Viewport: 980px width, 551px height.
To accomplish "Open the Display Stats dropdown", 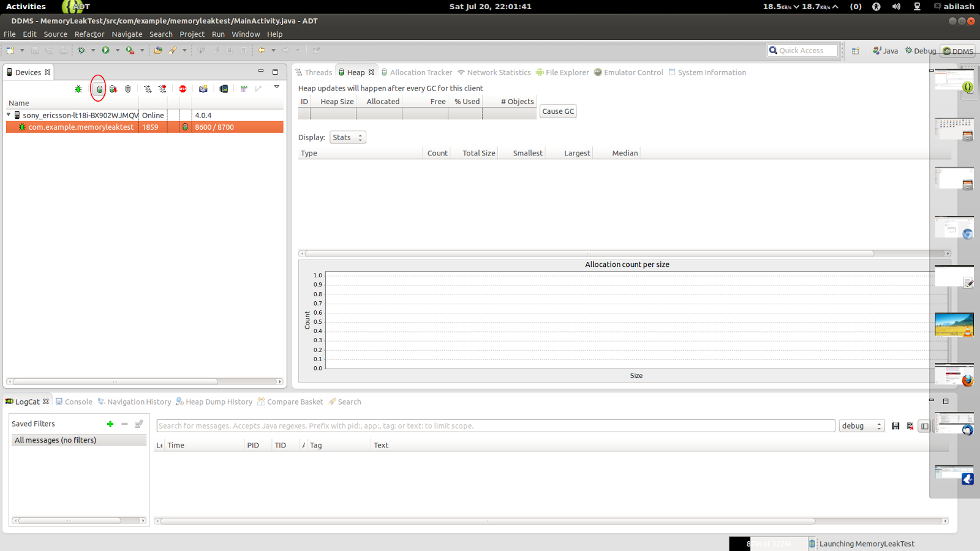I will pos(347,137).
